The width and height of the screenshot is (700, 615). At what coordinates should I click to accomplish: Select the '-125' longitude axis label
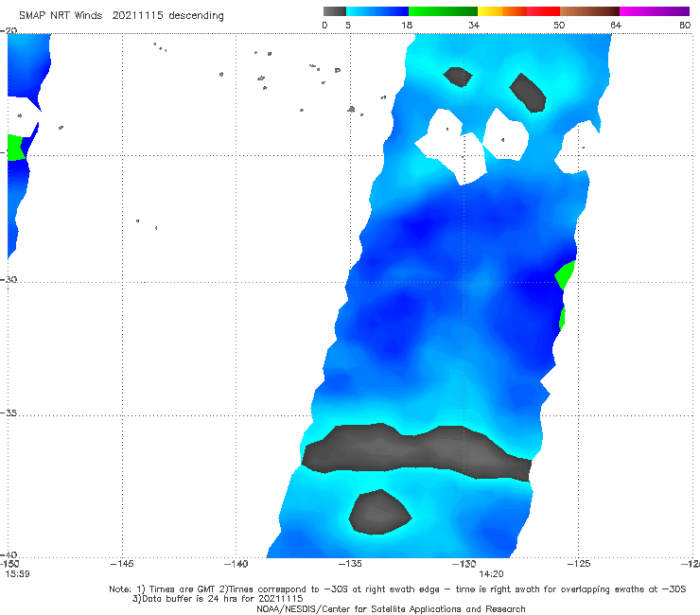click(578, 564)
